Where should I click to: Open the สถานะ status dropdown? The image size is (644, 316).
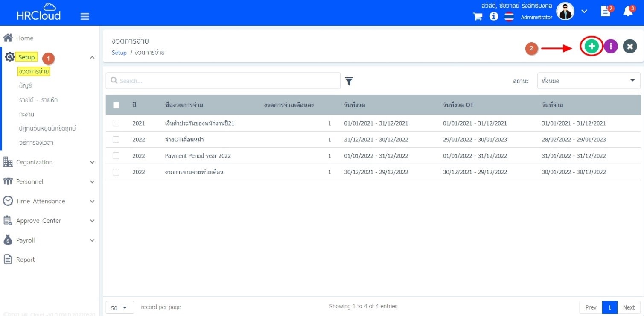click(589, 81)
